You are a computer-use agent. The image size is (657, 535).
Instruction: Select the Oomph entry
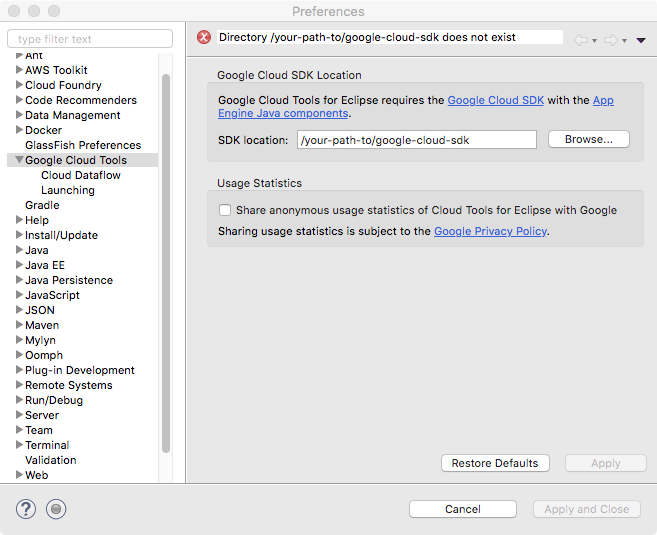tap(44, 355)
